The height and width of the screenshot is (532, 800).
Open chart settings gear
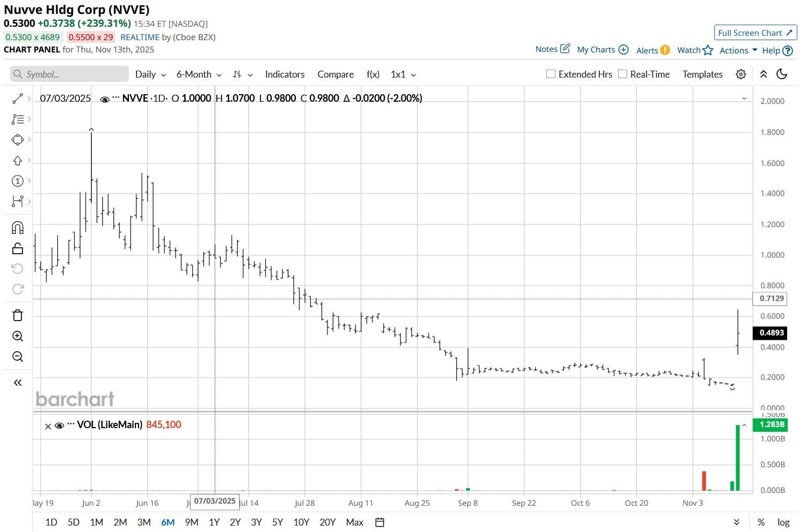[741, 74]
